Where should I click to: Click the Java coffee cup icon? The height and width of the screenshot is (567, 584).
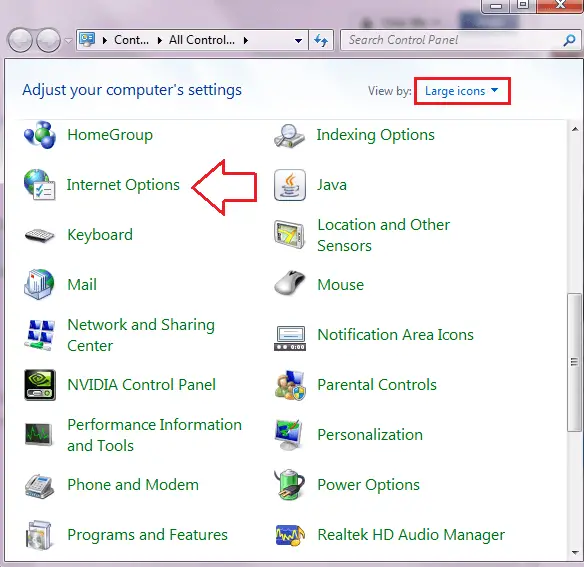(x=290, y=185)
